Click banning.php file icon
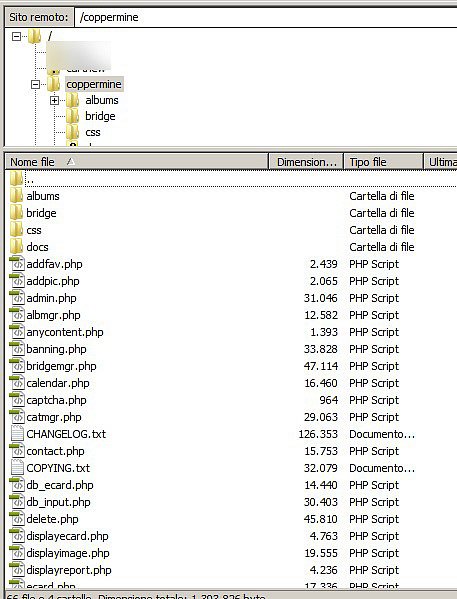This screenshot has height=599, width=457. pos(17,349)
